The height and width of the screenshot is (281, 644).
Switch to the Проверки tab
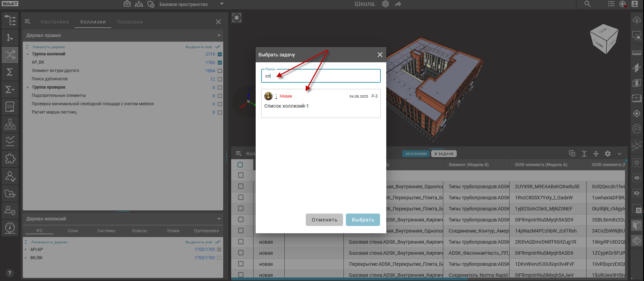click(130, 22)
